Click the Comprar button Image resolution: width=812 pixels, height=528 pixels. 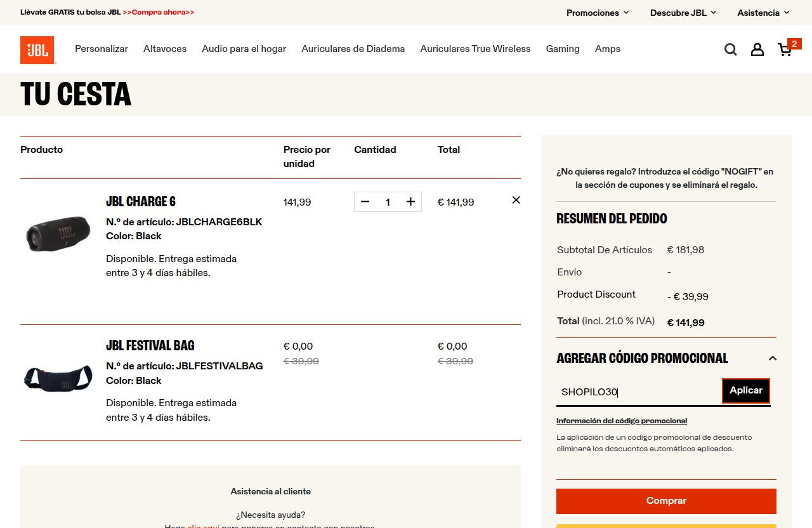[666, 501]
